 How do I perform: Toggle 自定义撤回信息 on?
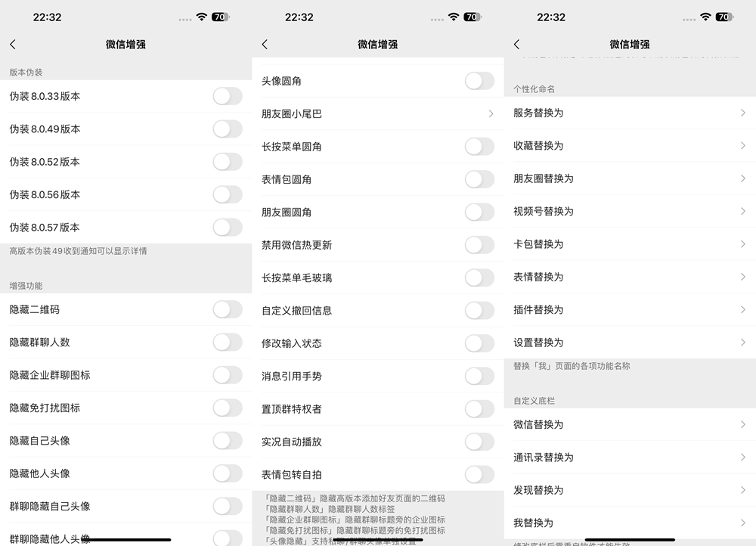[479, 310]
